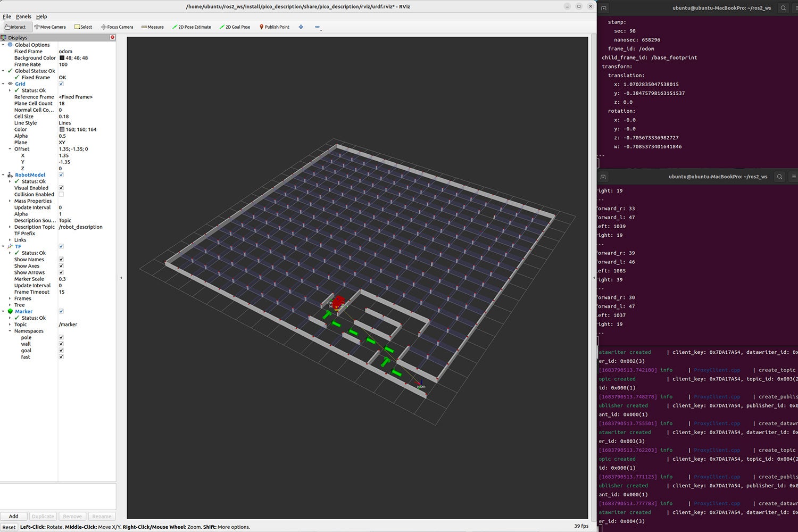Activate the Move Camera tool
Image resolution: width=798 pixels, height=532 pixels.
click(x=50, y=27)
